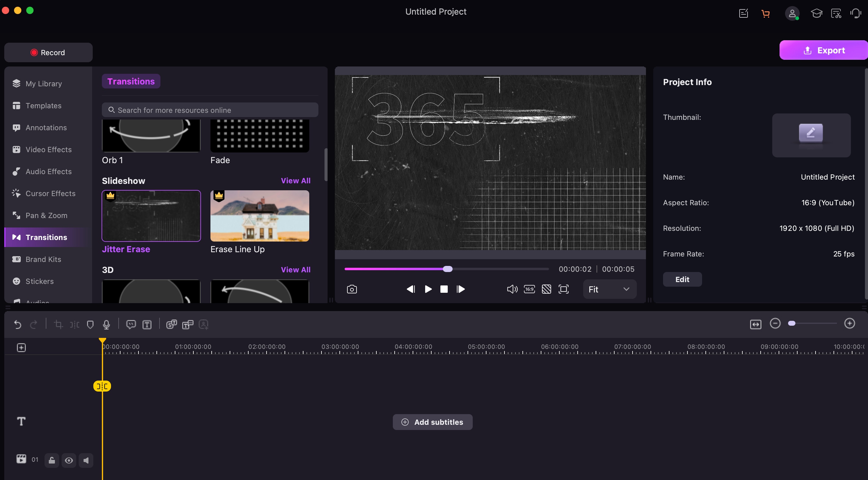Click the undo arrow icon

click(x=17, y=324)
